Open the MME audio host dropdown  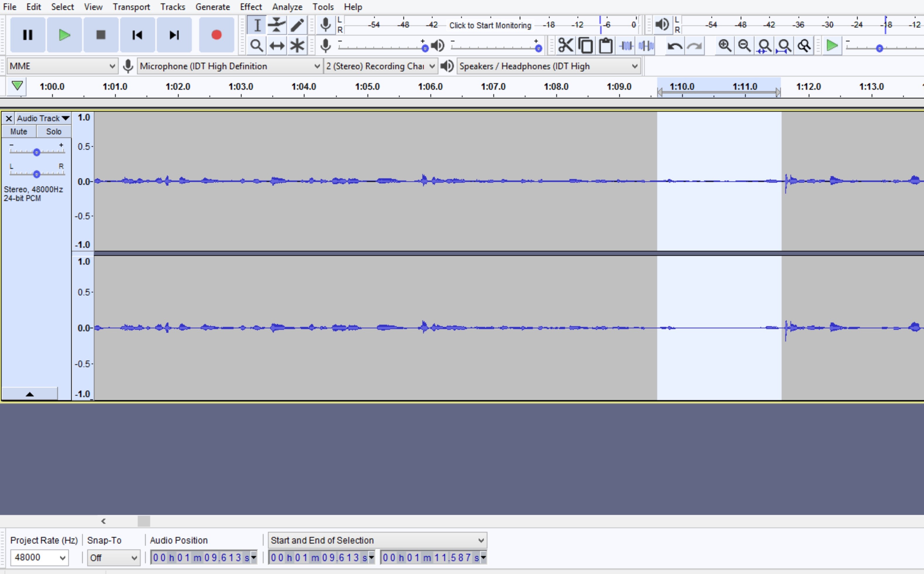(62, 66)
